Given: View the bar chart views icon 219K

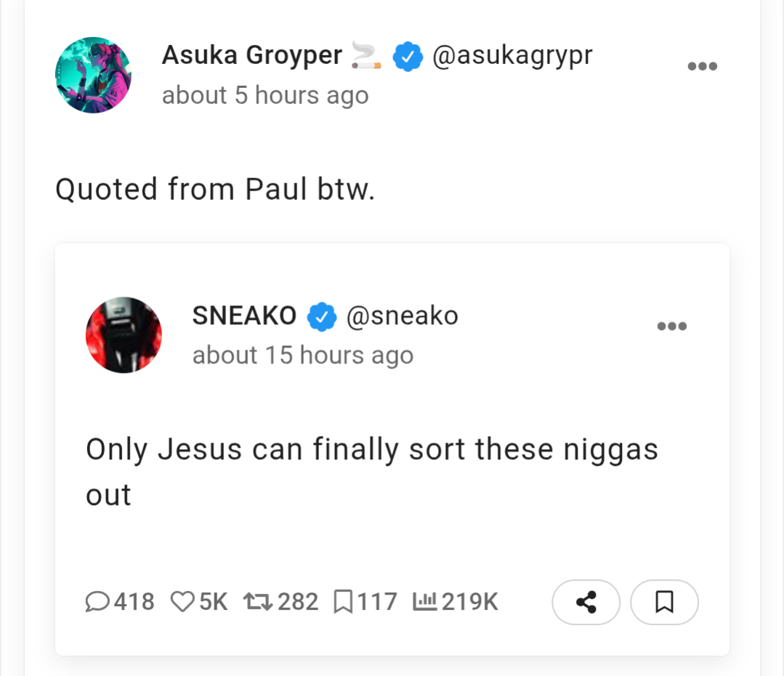Looking at the screenshot, I should [425, 601].
